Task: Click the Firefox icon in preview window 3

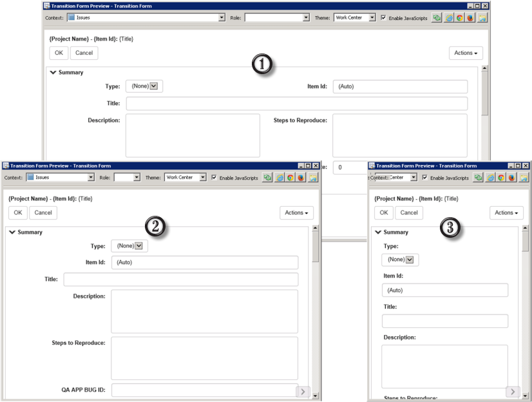Action: click(512, 178)
